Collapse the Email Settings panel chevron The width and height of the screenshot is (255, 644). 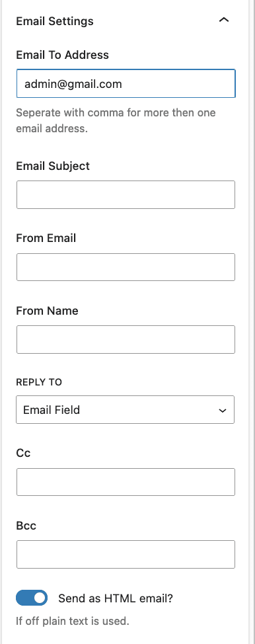click(x=224, y=20)
